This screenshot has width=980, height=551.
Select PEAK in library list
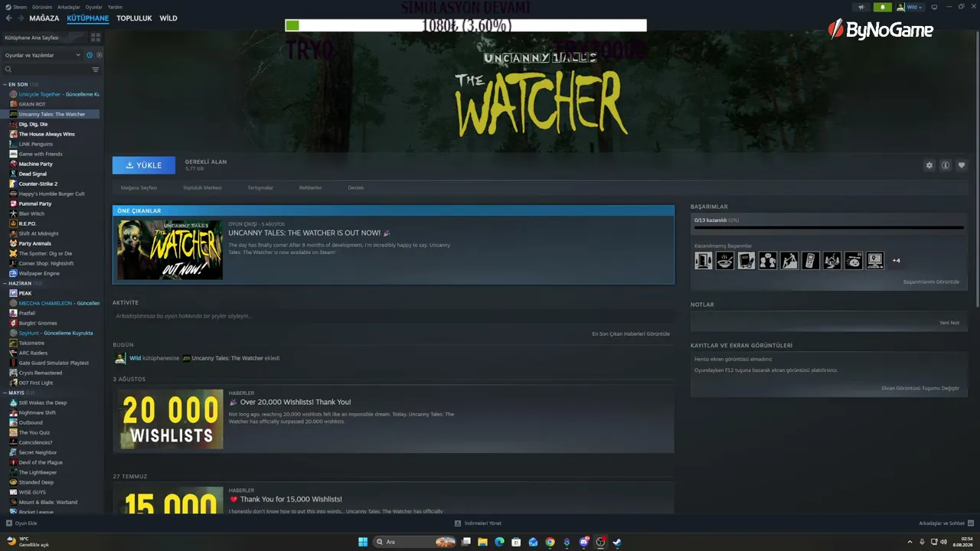pos(25,293)
